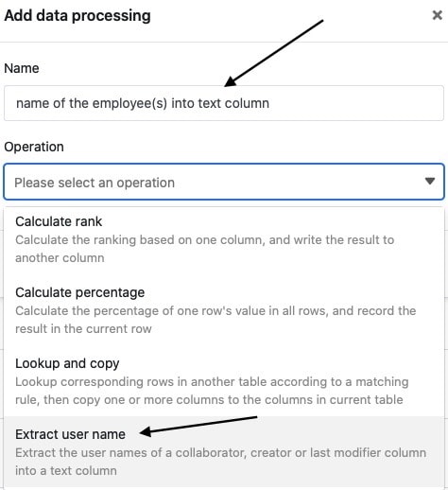The height and width of the screenshot is (490, 448).
Task: Click the 'Please select an operation' placeholder
Action: (x=95, y=183)
